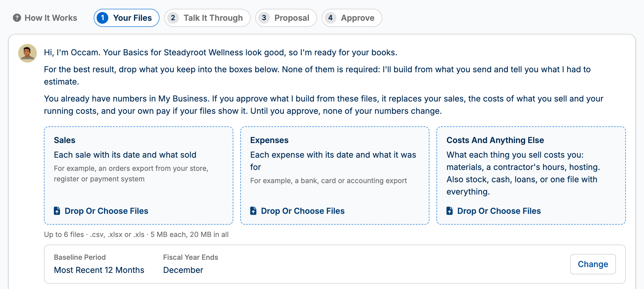Image resolution: width=644 pixels, height=289 pixels.
Task: Click the Most Recent 12 Months value
Action: [x=99, y=270]
